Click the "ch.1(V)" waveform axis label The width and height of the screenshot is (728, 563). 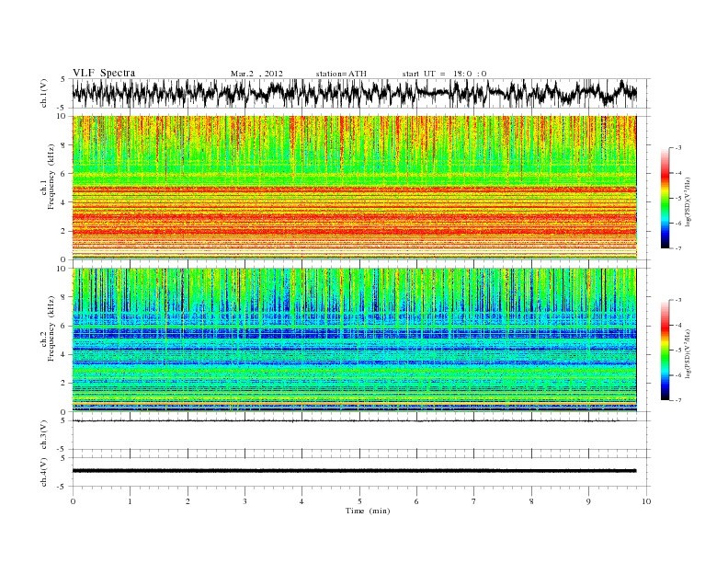44,93
